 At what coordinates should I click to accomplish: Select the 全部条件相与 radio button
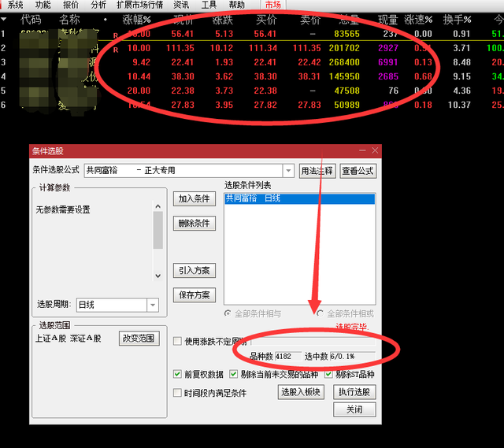(x=228, y=313)
